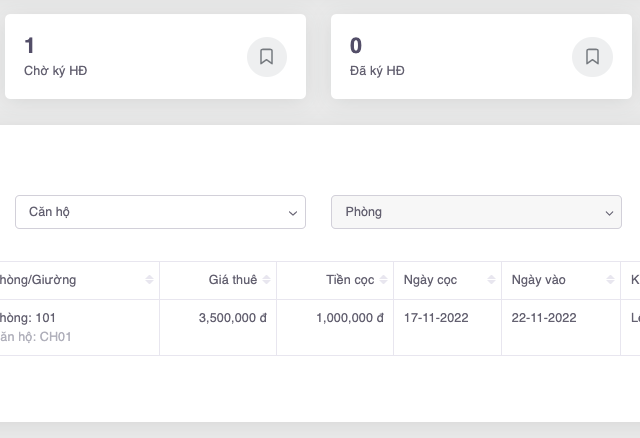Sort table by Ngày vào sort icon
This screenshot has height=438, width=640.
[x=609, y=280]
